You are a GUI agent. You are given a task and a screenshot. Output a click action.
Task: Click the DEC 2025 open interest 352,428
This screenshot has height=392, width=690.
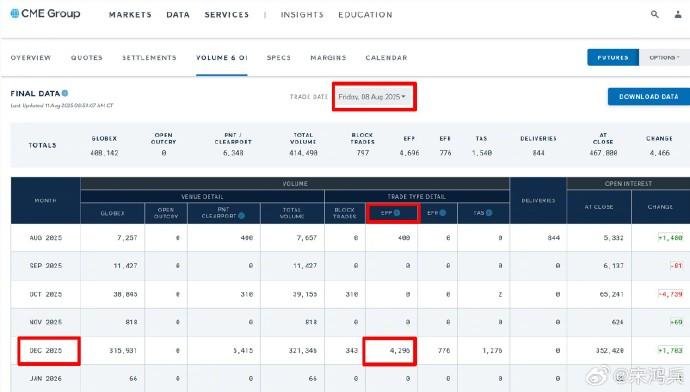click(x=610, y=351)
